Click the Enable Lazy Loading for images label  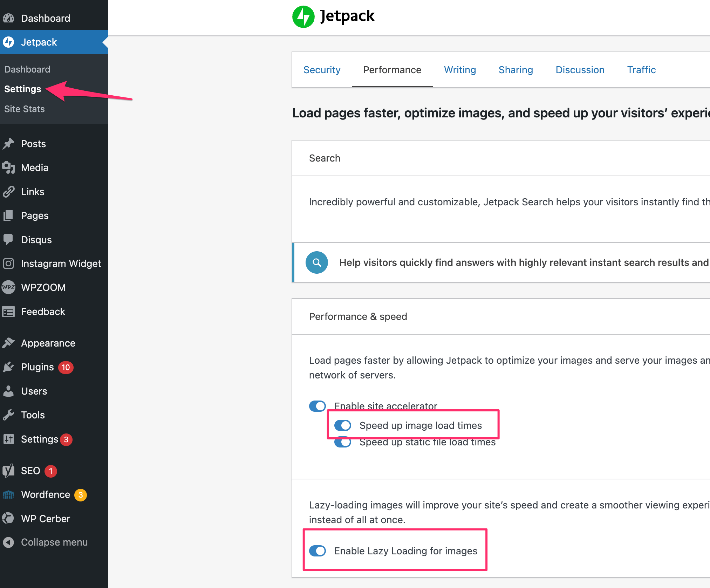(x=406, y=551)
